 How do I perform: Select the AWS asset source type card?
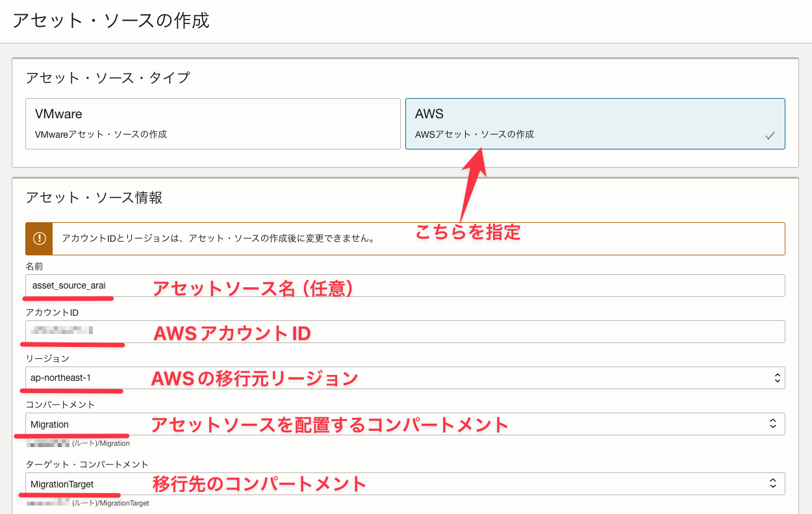tap(595, 123)
